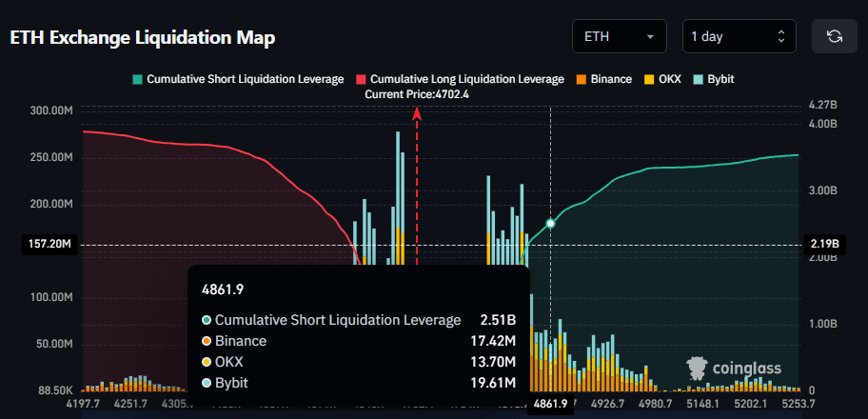Click the 50.00M left axis label

pyautogui.click(x=53, y=345)
